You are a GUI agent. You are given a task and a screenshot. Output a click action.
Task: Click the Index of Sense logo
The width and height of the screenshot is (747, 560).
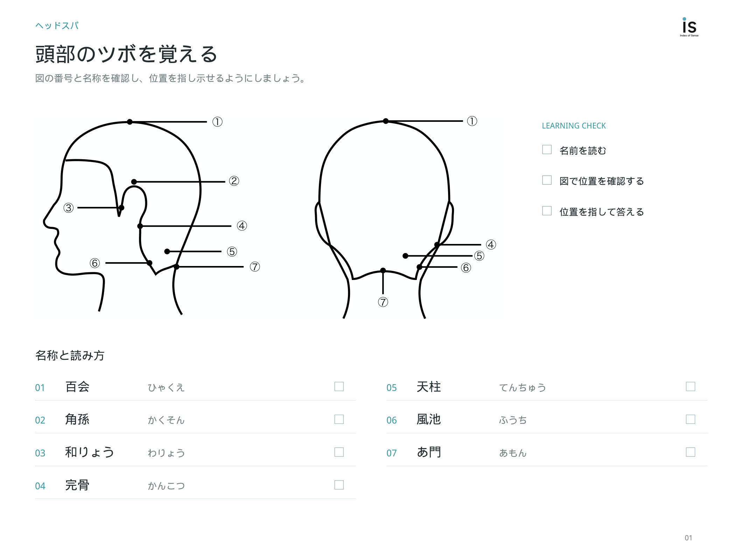[689, 27]
